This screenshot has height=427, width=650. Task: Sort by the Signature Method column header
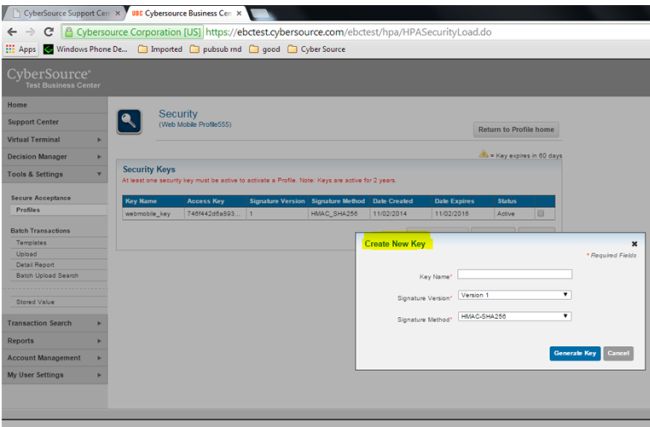338,201
